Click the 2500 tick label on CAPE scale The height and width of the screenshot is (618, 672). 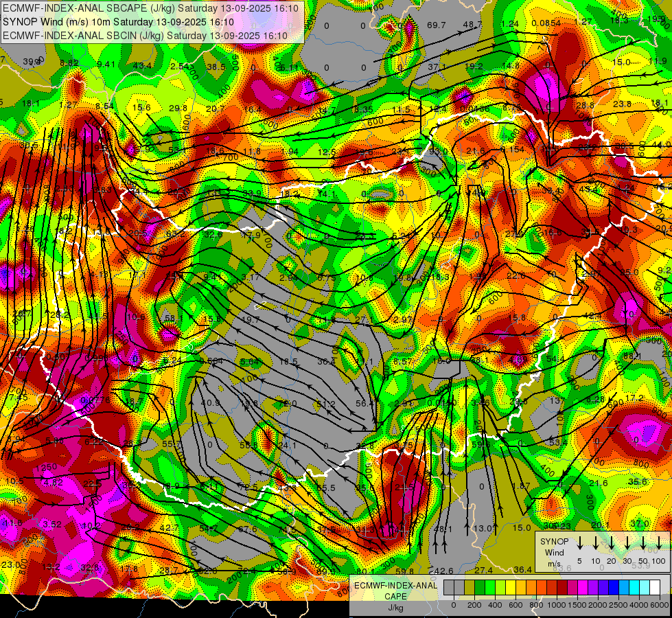pyautogui.click(x=618, y=605)
